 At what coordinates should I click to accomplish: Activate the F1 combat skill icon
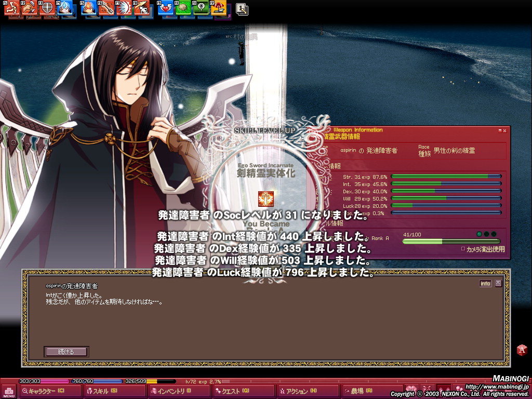pos(11,8)
